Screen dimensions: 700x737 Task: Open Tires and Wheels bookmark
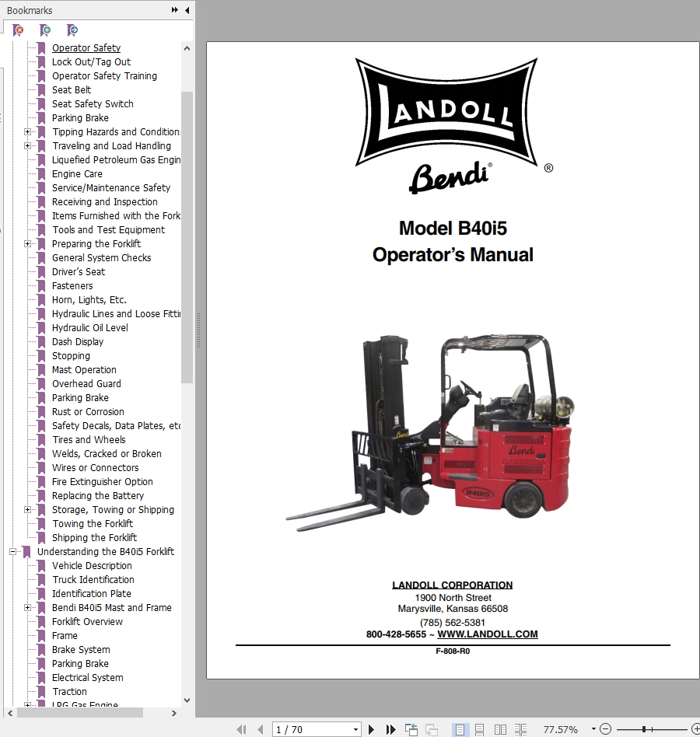click(89, 440)
